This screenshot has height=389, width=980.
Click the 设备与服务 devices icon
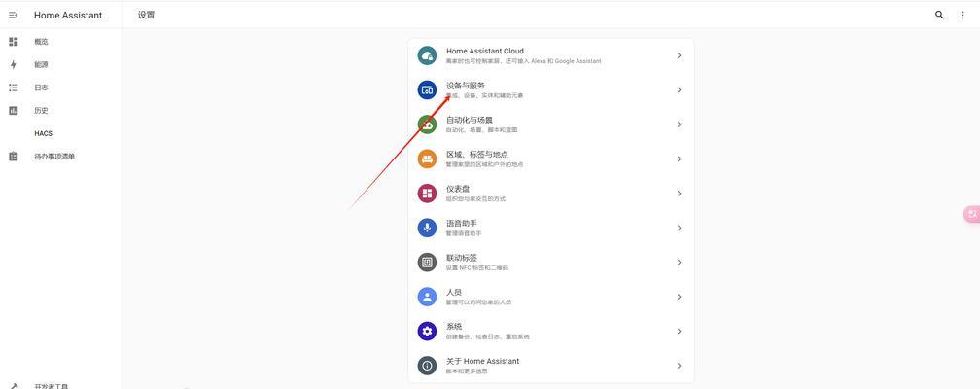click(x=428, y=90)
